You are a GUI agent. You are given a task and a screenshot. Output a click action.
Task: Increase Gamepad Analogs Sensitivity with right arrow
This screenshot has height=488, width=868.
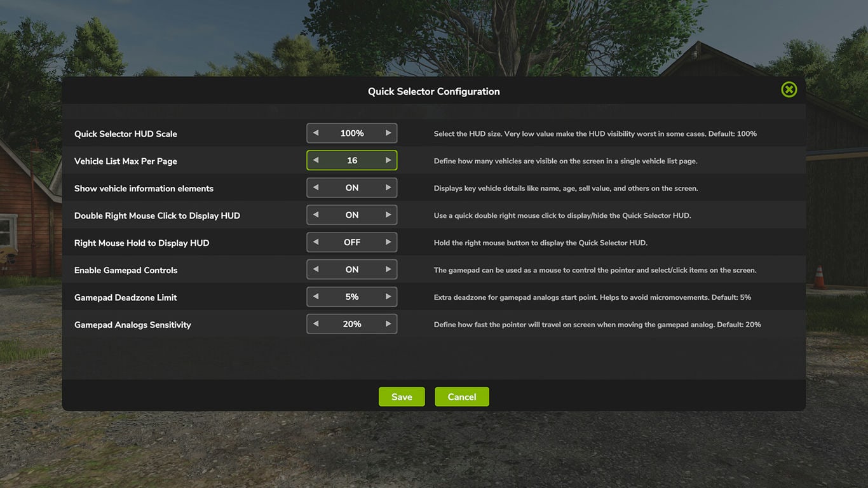(388, 324)
